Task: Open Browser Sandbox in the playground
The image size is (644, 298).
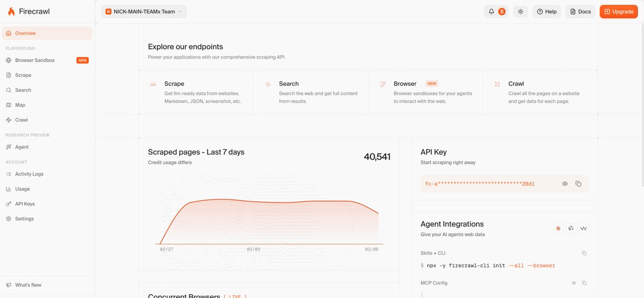Action: click(x=47, y=60)
